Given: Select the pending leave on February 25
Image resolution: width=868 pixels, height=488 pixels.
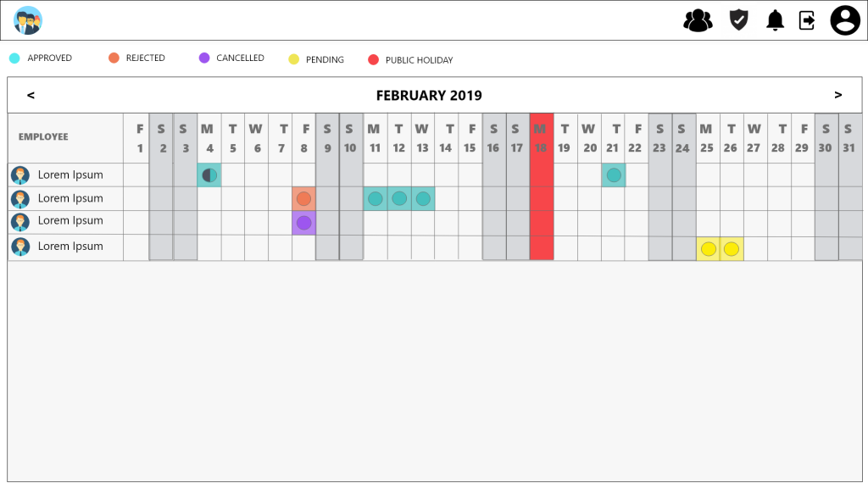Looking at the screenshot, I should point(708,249).
